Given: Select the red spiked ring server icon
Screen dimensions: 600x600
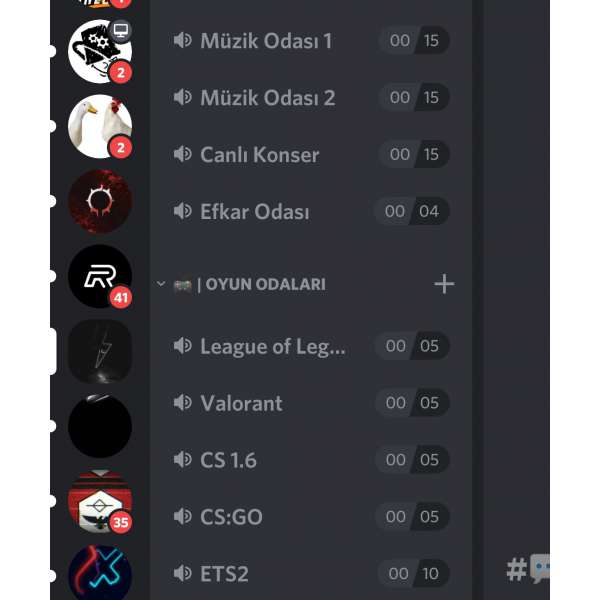Looking at the screenshot, I should click(100, 201).
